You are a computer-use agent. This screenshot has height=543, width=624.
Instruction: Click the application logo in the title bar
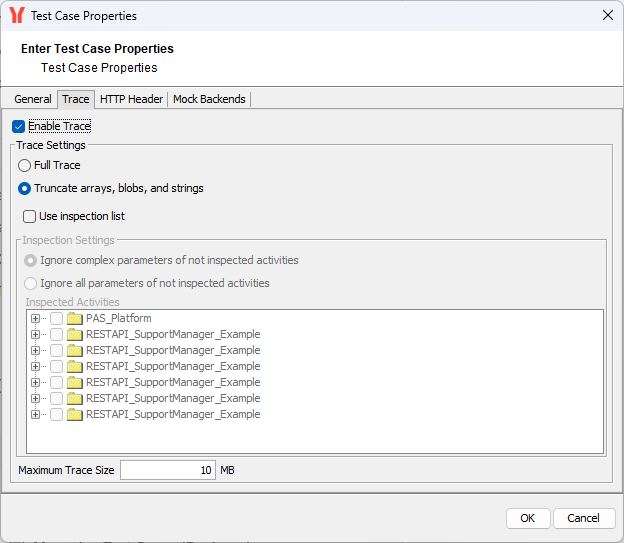coord(16,15)
